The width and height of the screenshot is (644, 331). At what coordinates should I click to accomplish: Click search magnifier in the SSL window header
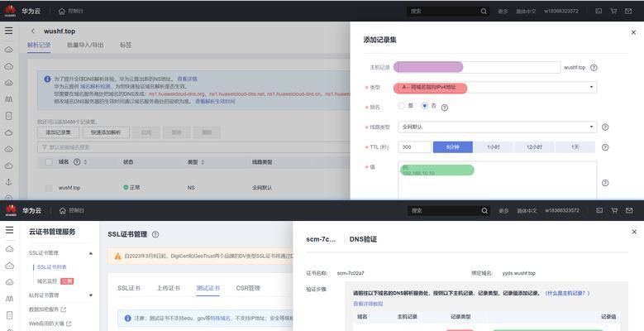click(x=484, y=210)
